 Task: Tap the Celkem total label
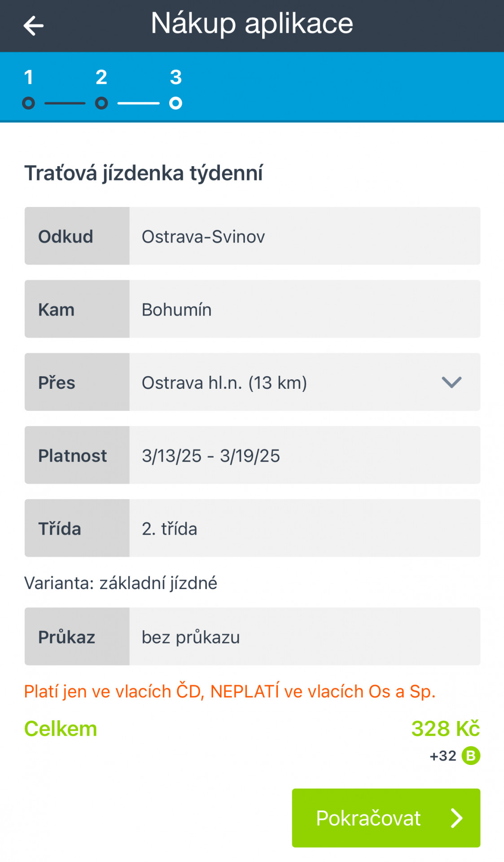pos(61,728)
